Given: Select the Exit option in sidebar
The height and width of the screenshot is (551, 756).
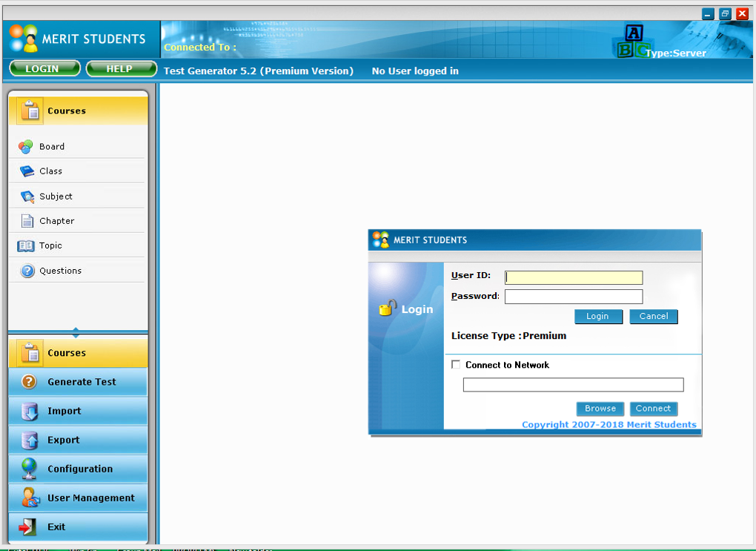Looking at the screenshot, I should [x=78, y=527].
